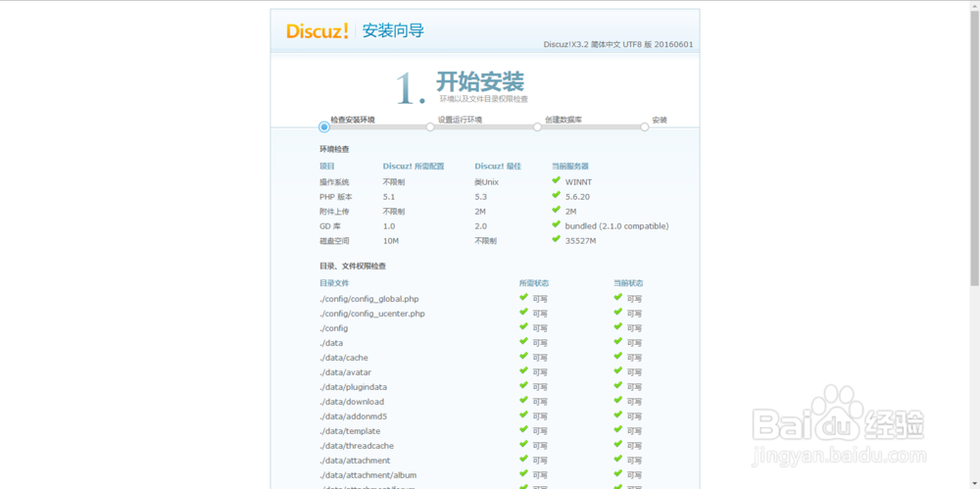Click 所需状态 check for ./data/plugindata
The height and width of the screenshot is (489, 980).
[x=523, y=385]
